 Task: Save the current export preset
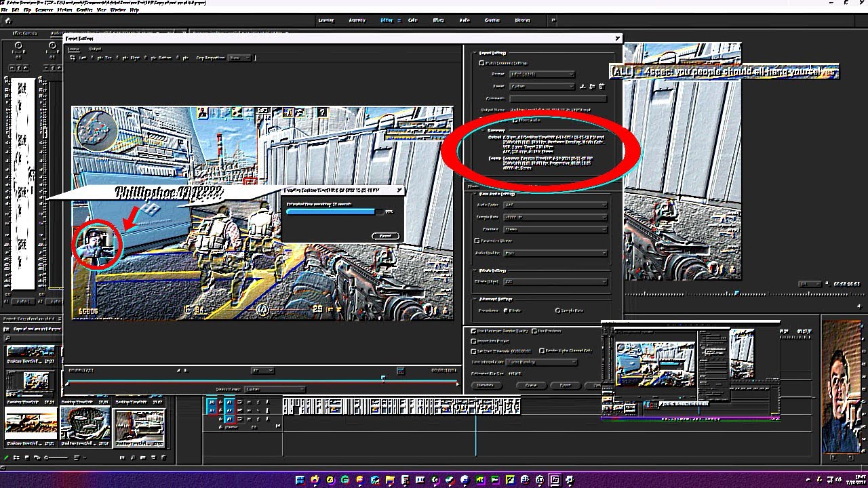click(583, 86)
